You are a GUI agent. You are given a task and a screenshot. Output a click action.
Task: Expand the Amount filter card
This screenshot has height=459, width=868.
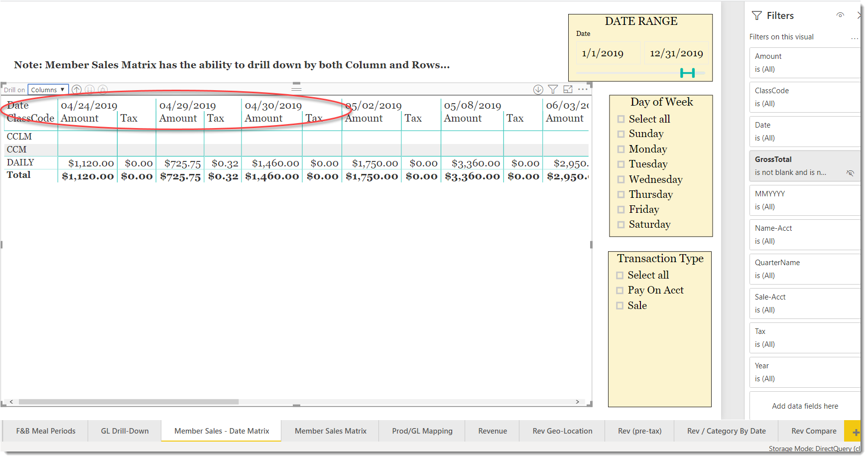pyautogui.click(x=805, y=63)
